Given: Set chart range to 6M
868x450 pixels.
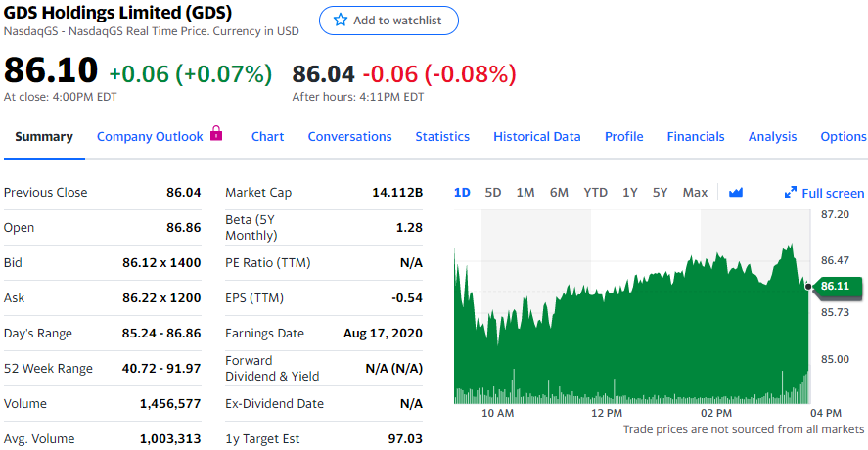Looking at the screenshot, I should [x=559, y=193].
